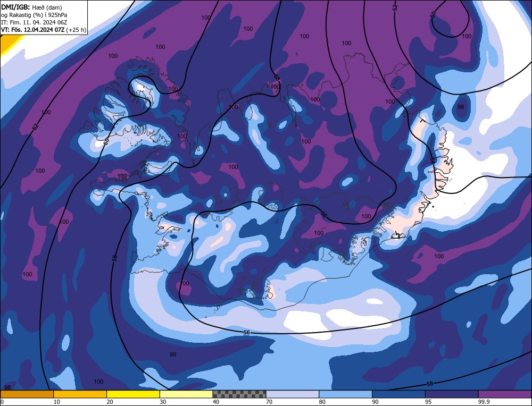Click the purple legend swatch above 99.9

[505, 394]
